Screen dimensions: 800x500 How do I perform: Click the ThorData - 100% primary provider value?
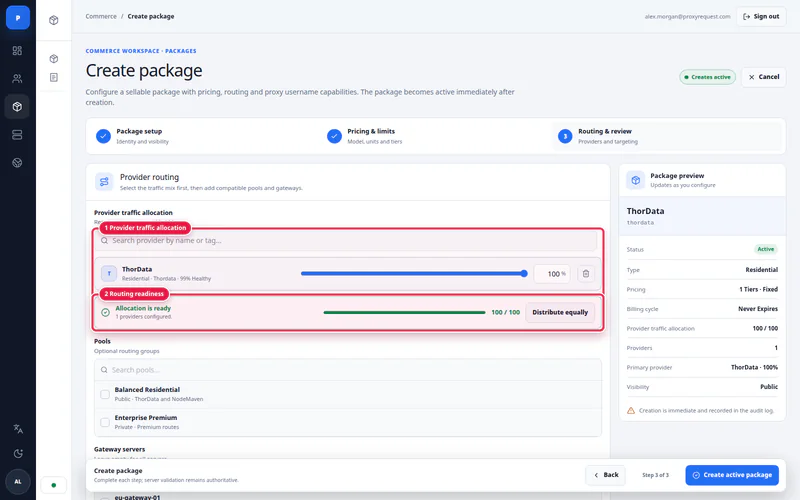tap(754, 367)
